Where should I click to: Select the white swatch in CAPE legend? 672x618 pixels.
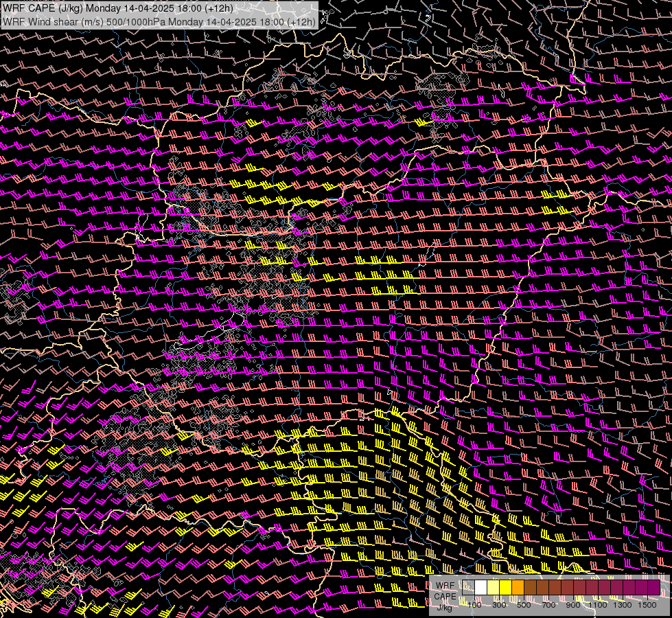(x=481, y=587)
